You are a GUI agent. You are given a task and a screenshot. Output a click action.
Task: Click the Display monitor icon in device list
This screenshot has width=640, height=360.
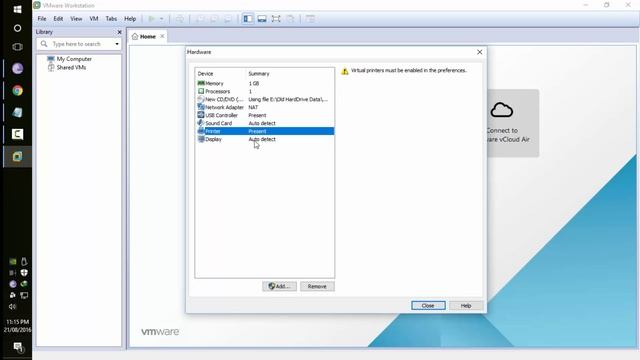(201, 139)
